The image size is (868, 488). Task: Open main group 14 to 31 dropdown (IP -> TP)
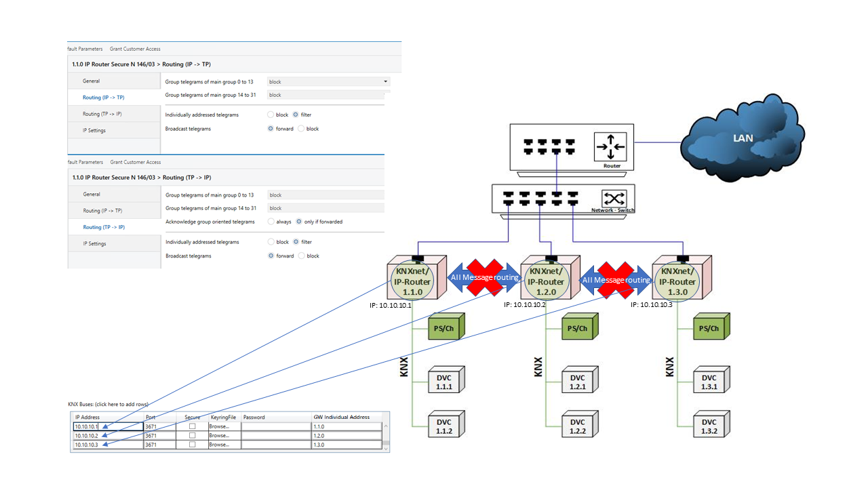328,96
